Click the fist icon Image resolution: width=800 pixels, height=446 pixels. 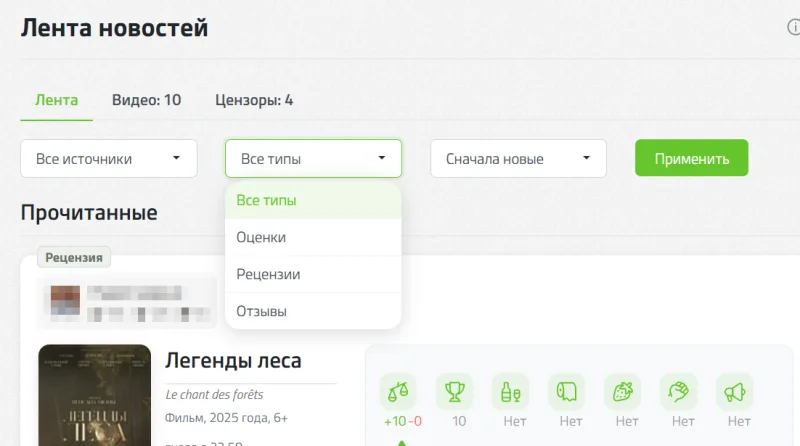tap(679, 392)
